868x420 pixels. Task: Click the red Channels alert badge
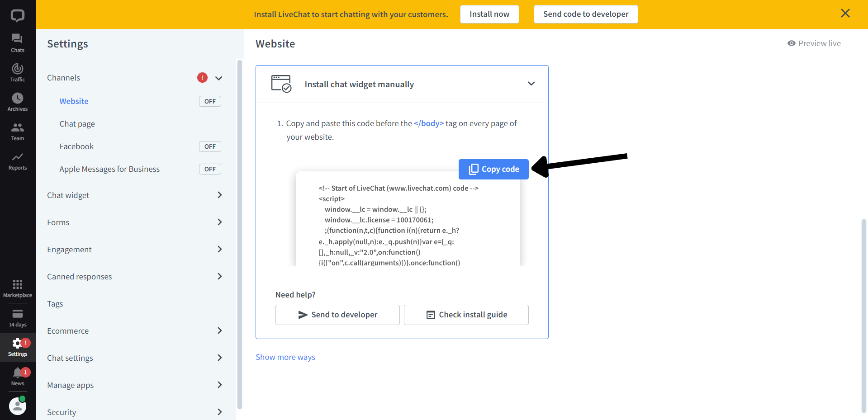[202, 78]
